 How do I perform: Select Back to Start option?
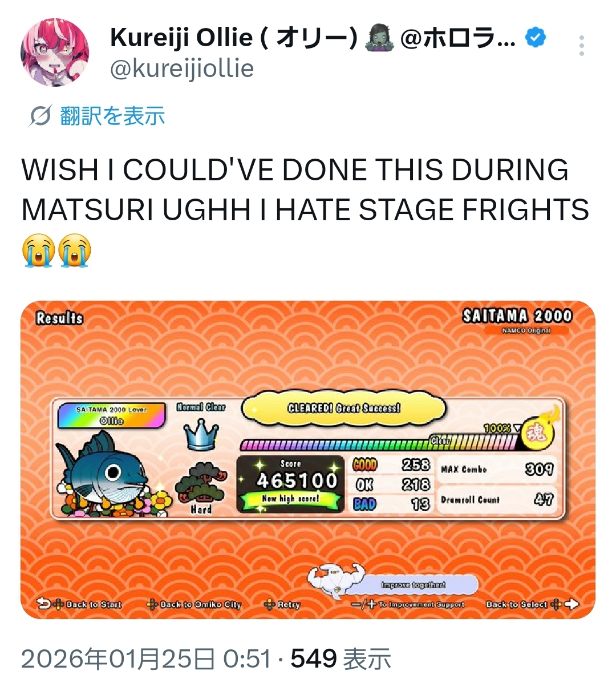pos(79,604)
